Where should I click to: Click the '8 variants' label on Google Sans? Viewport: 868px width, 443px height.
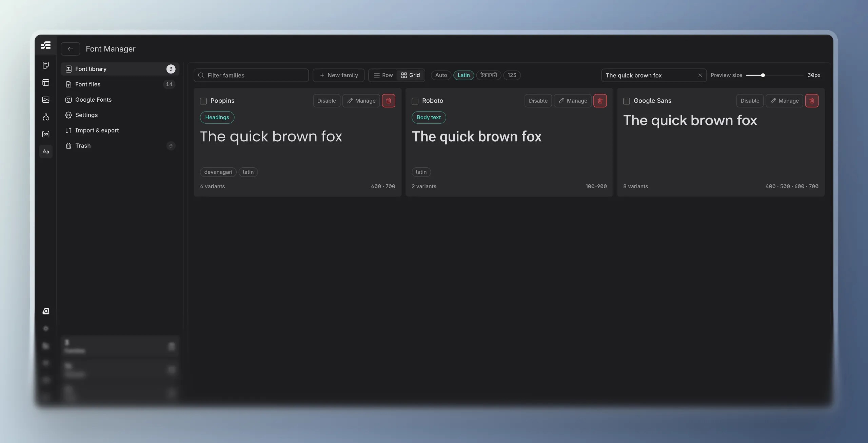click(x=635, y=186)
